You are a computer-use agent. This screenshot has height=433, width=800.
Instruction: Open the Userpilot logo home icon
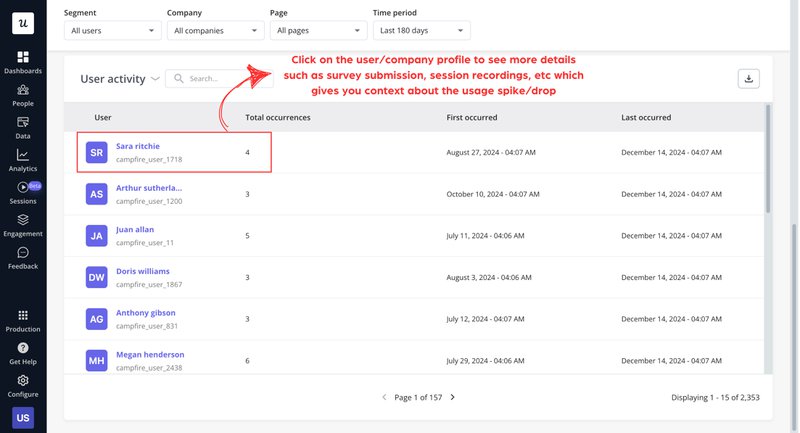click(23, 23)
